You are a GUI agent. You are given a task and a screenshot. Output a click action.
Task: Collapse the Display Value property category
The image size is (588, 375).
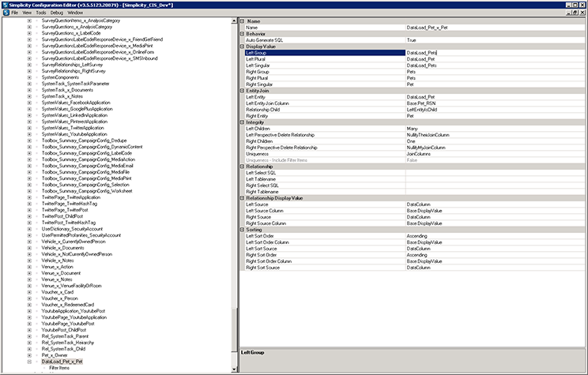tap(242, 46)
